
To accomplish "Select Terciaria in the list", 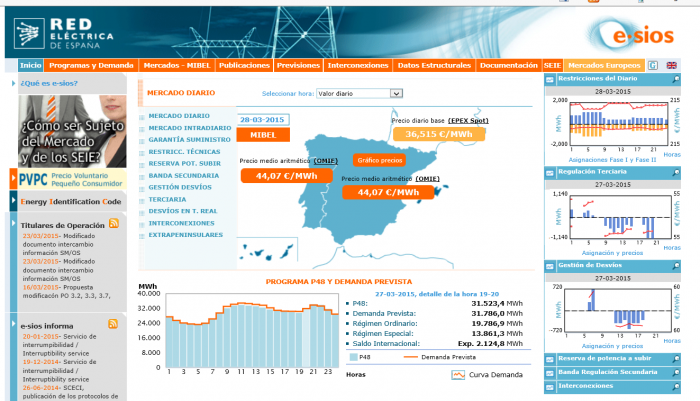I will (x=167, y=199).
